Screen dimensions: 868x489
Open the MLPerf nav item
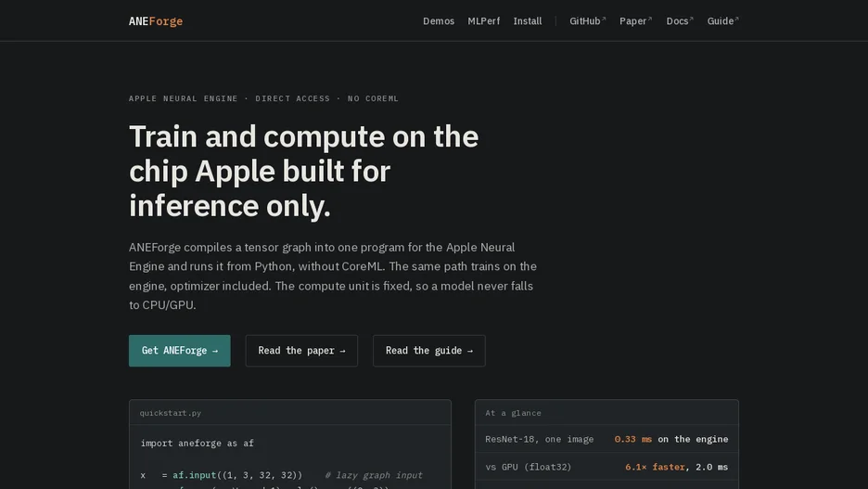[x=483, y=21]
